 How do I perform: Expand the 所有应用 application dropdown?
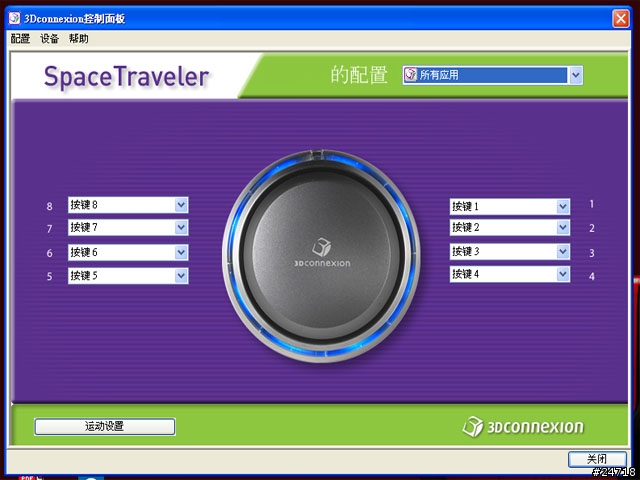point(492,75)
